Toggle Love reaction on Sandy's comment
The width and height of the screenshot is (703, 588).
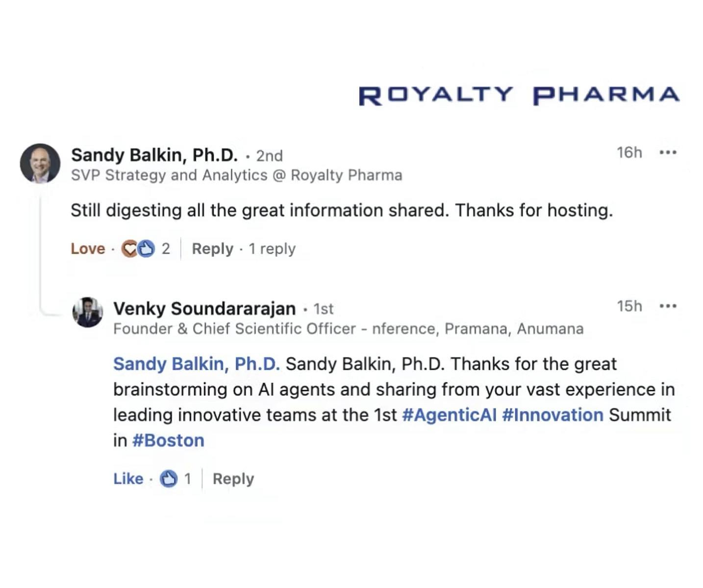pos(88,249)
